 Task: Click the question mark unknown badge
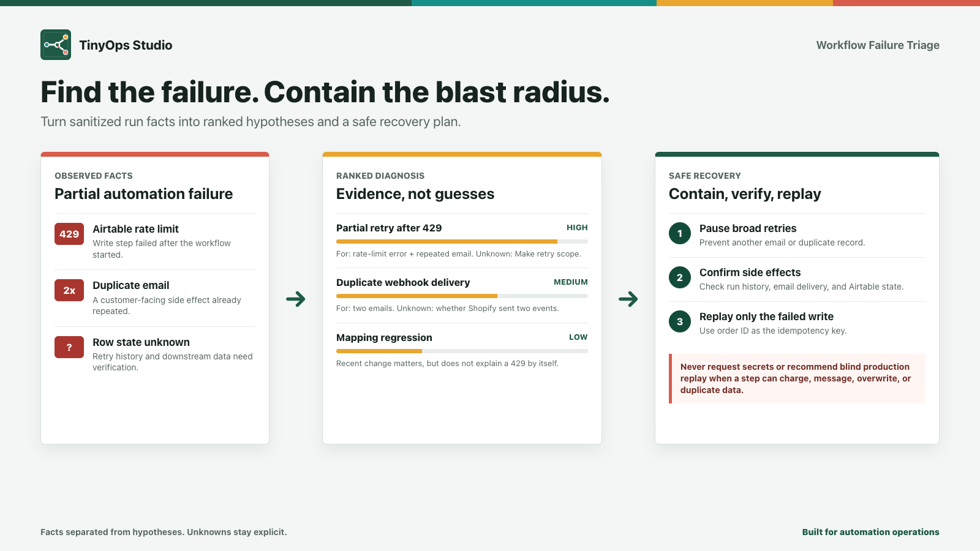pyautogui.click(x=69, y=347)
